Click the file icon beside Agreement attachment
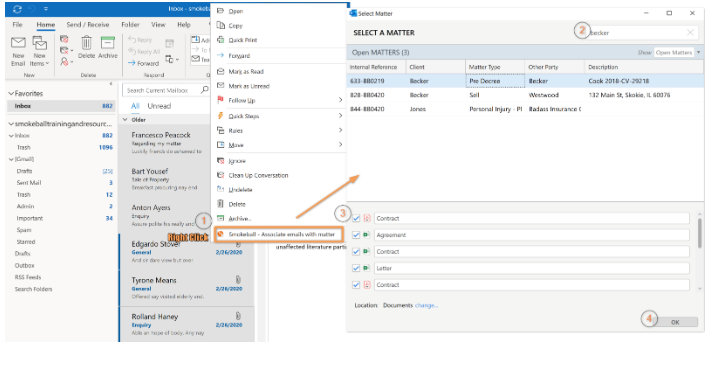 click(367, 235)
